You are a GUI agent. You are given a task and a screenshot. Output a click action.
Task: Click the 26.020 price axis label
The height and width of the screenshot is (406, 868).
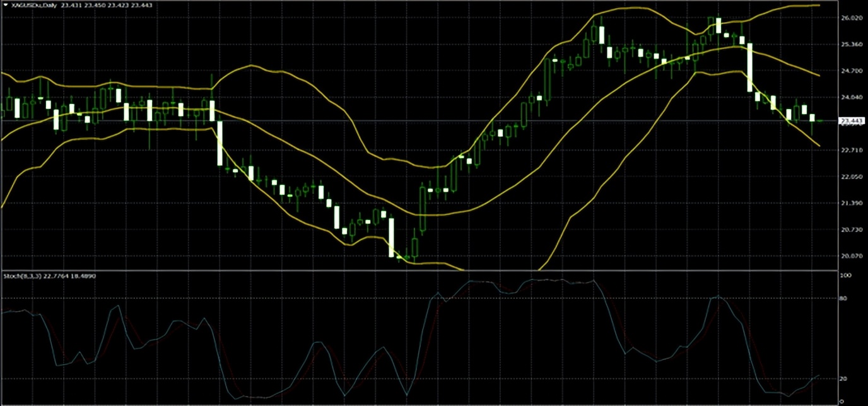pyautogui.click(x=851, y=18)
